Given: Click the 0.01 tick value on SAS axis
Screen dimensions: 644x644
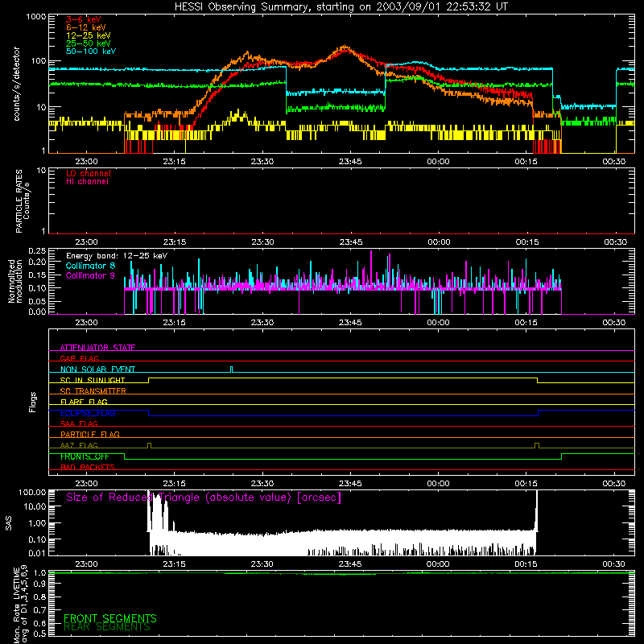Looking at the screenshot, I should 37,553.
